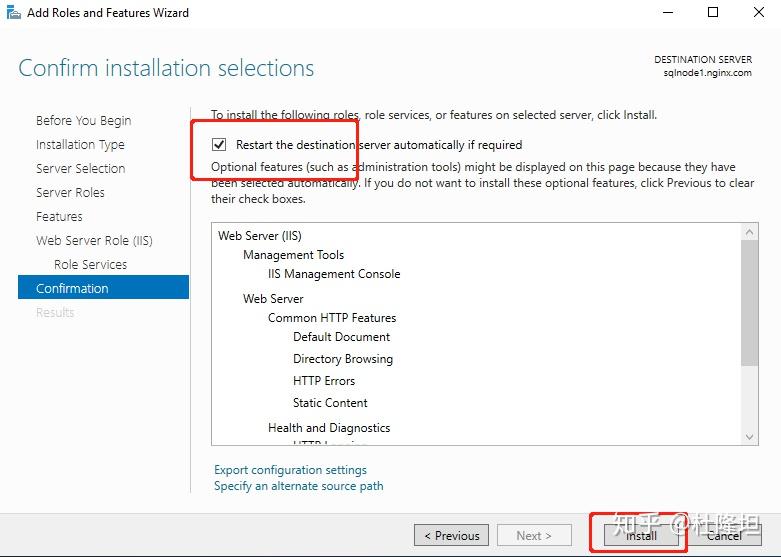
Task: Select the Confirmation step in sidebar
Action: coord(72,288)
